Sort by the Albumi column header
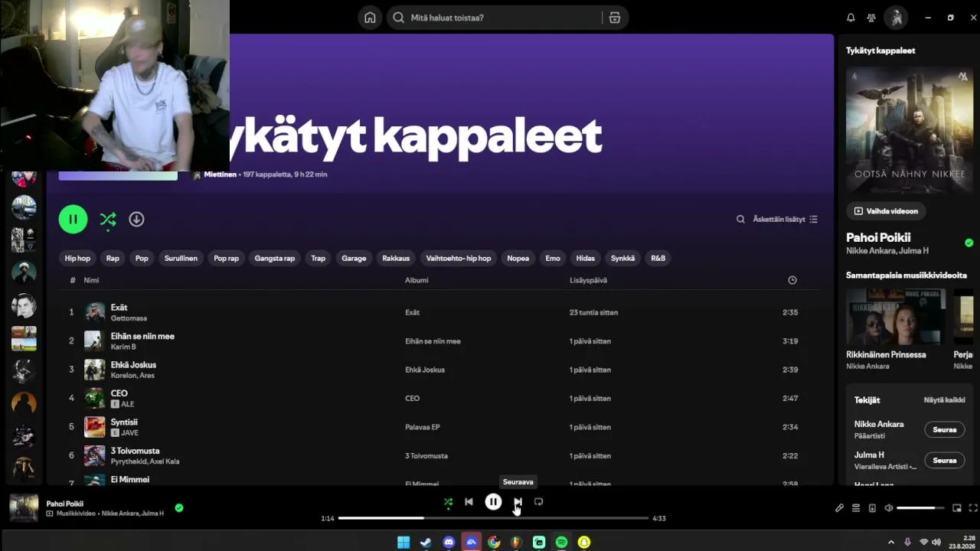980x551 pixels. click(x=416, y=280)
